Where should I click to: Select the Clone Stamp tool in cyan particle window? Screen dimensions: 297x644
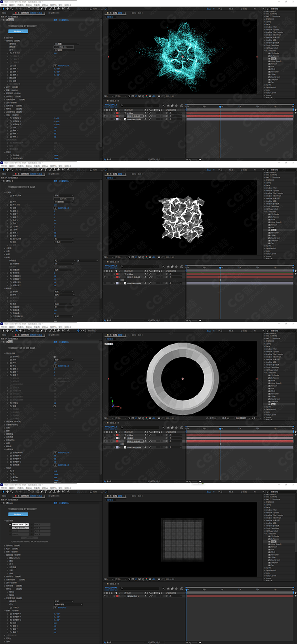pyautogui.click(x=54, y=8)
